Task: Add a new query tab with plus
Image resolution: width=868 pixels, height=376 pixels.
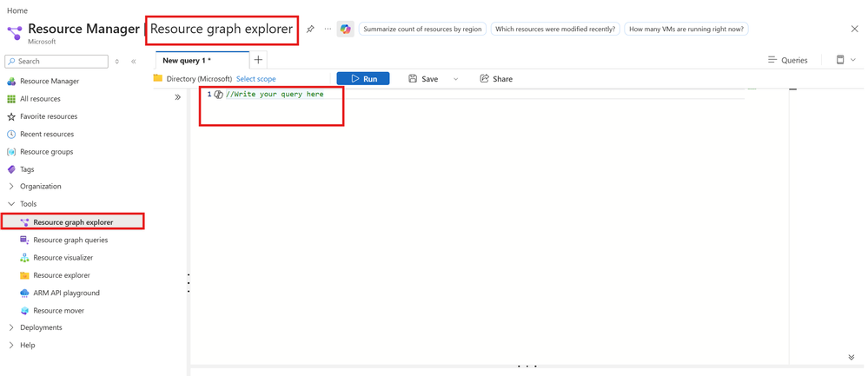Action: (x=258, y=60)
